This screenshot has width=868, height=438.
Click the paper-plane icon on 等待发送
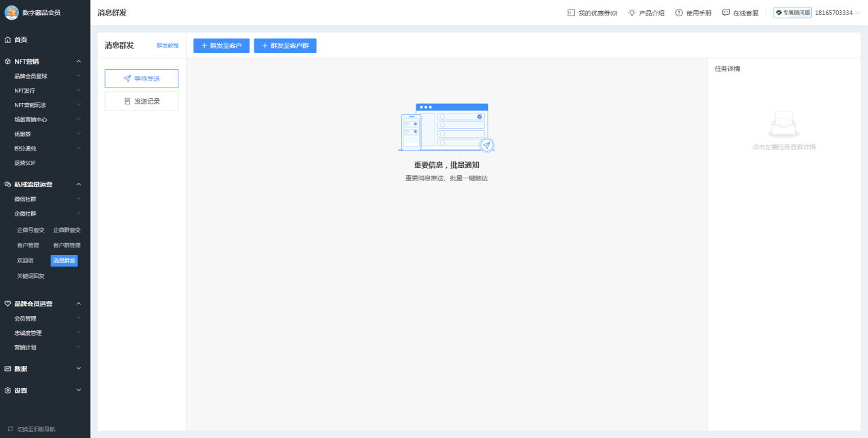coord(127,78)
